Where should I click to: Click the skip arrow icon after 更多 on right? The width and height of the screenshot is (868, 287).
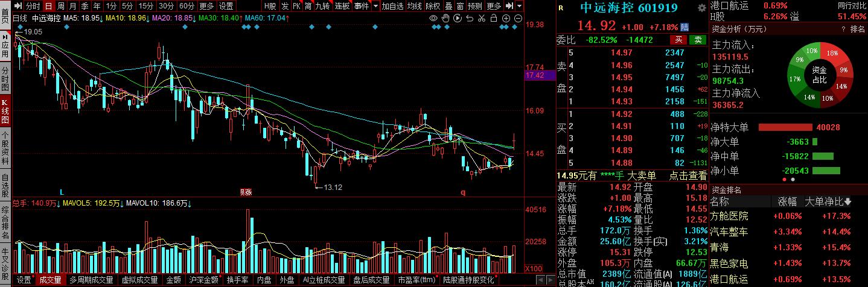(508, 6)
